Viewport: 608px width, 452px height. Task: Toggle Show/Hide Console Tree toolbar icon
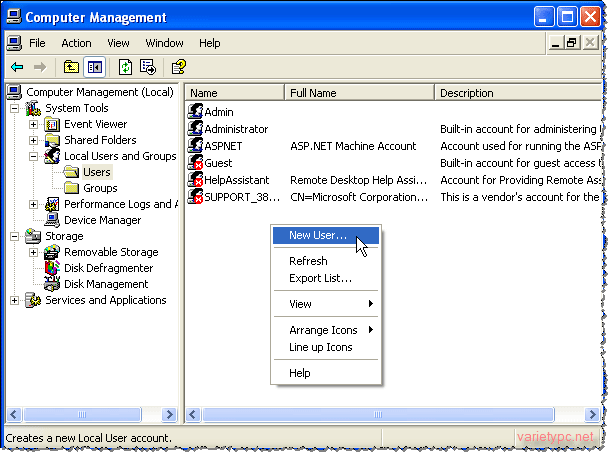(95, 67)
